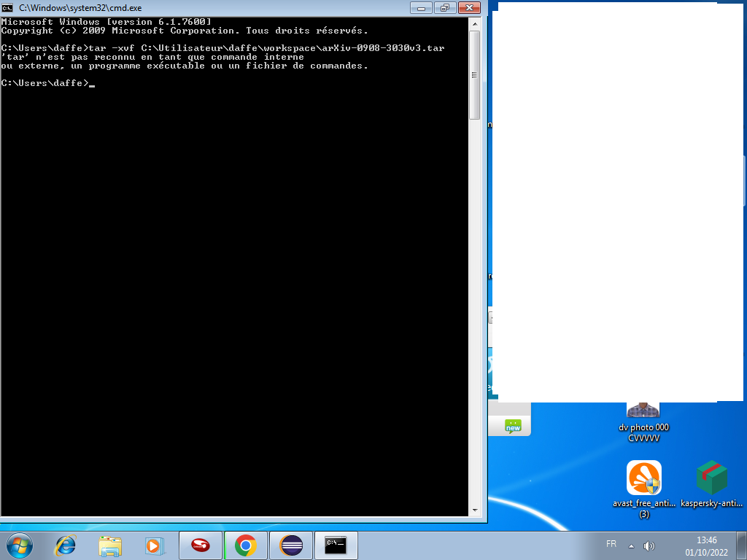Click the tar -xvf command line text
The height and width of the screenshot is (560, 747).
(223, 48)
